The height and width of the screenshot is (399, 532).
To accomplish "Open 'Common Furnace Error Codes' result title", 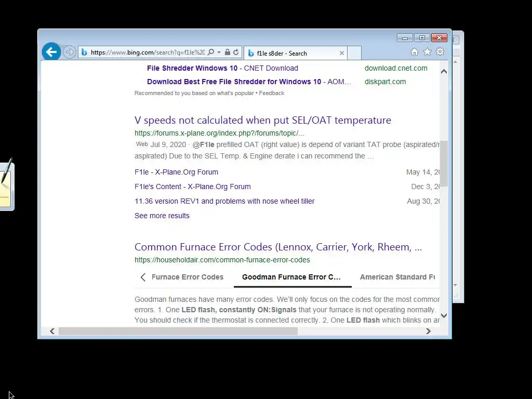I will tap(278, 247).
